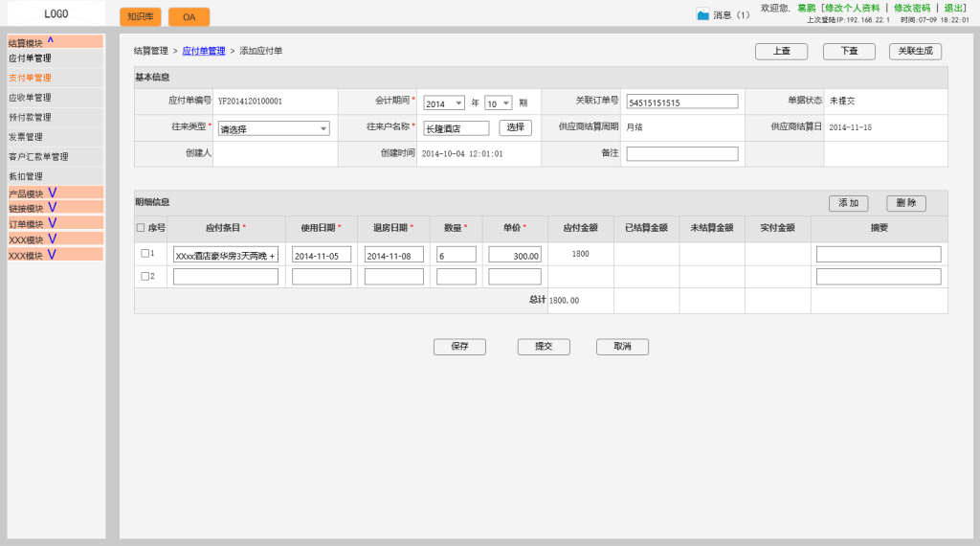This screenshot has width=980, height=546.
Task: Click the message envelope icon
Action: [702, 14]
